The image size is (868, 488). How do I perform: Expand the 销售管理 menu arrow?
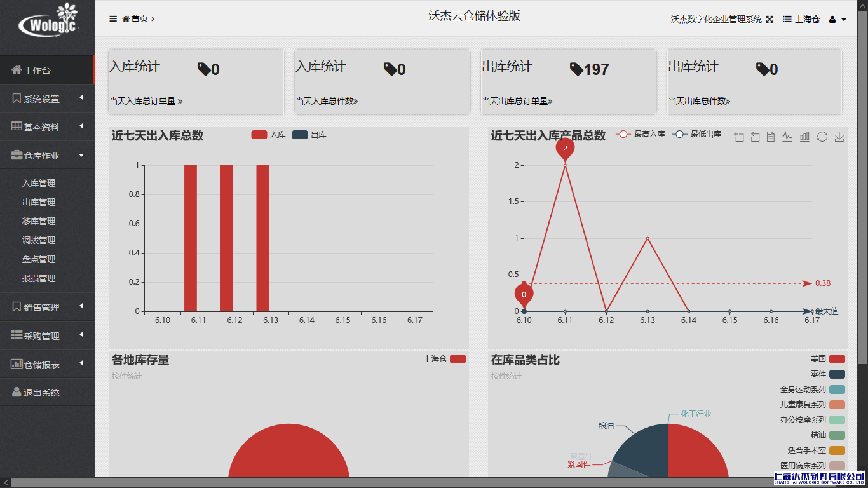pos(81,306)
